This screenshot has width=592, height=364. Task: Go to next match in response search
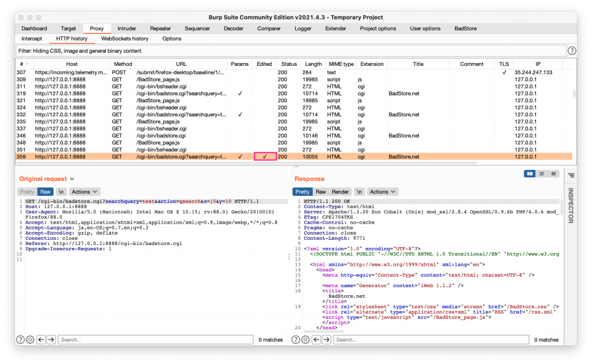[327, 340]
